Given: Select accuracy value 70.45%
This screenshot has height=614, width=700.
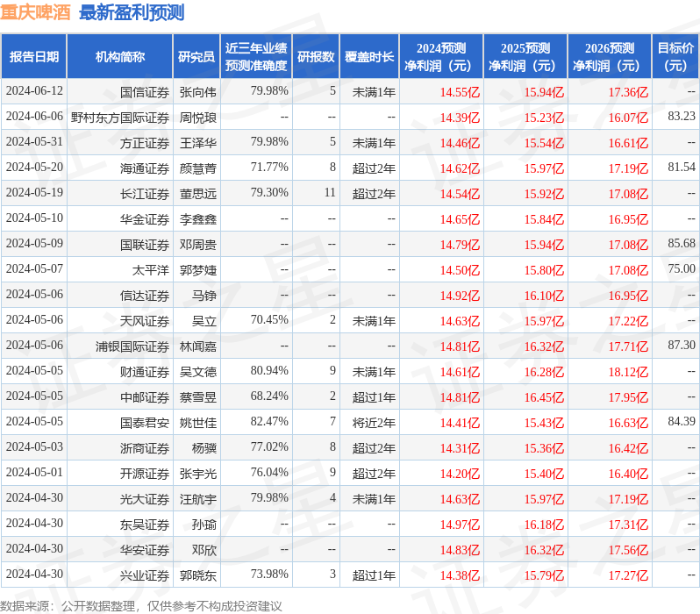Looking at the screenshot, I should pos(269,320).
